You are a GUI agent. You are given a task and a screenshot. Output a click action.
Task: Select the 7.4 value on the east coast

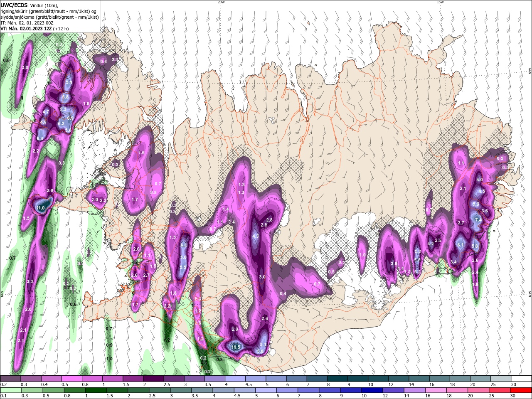478,220
